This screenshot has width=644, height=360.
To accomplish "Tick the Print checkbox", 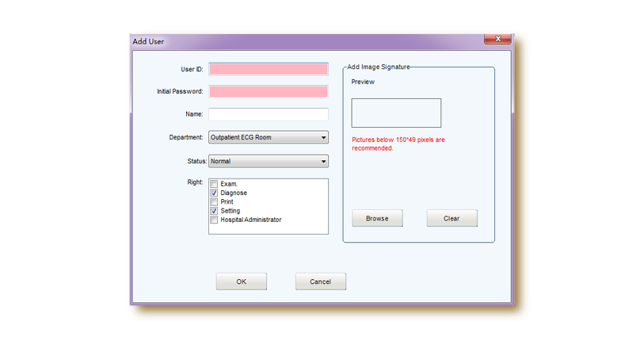I will (214, 202).
